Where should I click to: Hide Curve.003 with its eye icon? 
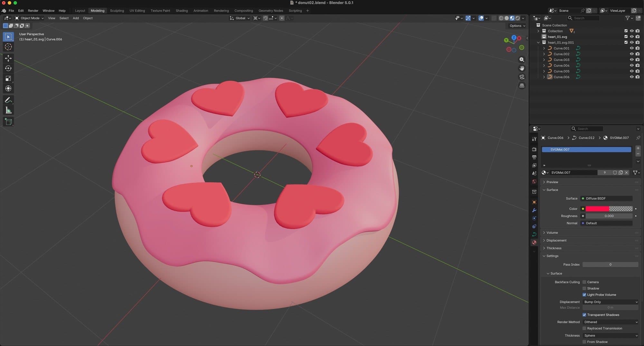pyautogui.click(x=631, y=60)
